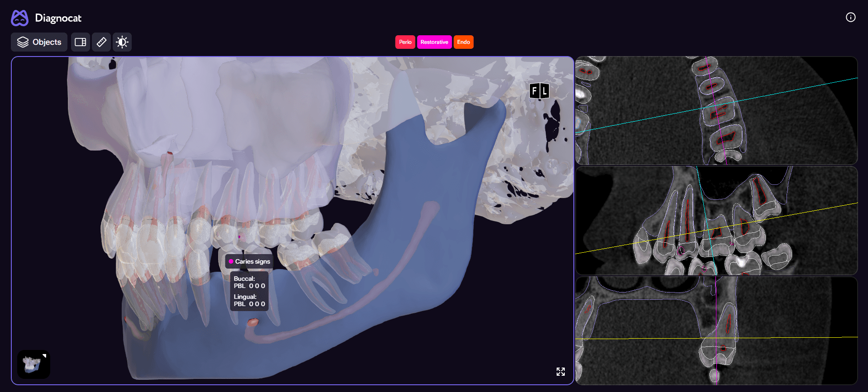The image size is (868, 392).
Task: Toggle the Restorative filter tag
Action: 434,42
